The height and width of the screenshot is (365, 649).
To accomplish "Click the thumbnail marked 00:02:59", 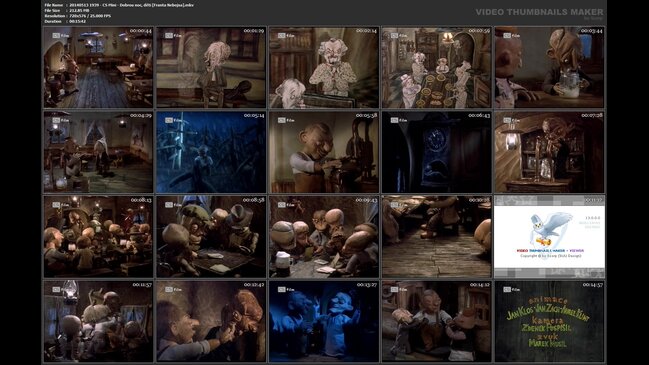I will (x=437, y=67).
